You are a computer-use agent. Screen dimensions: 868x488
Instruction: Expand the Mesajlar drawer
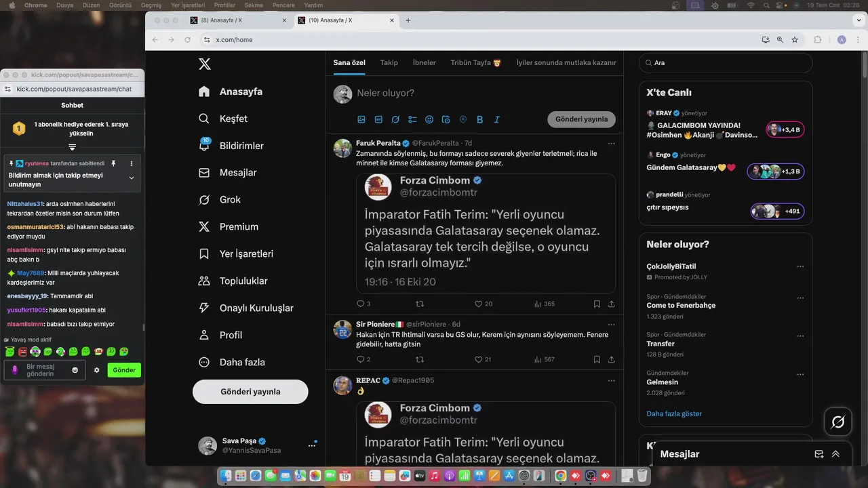[x=835, y=454]
